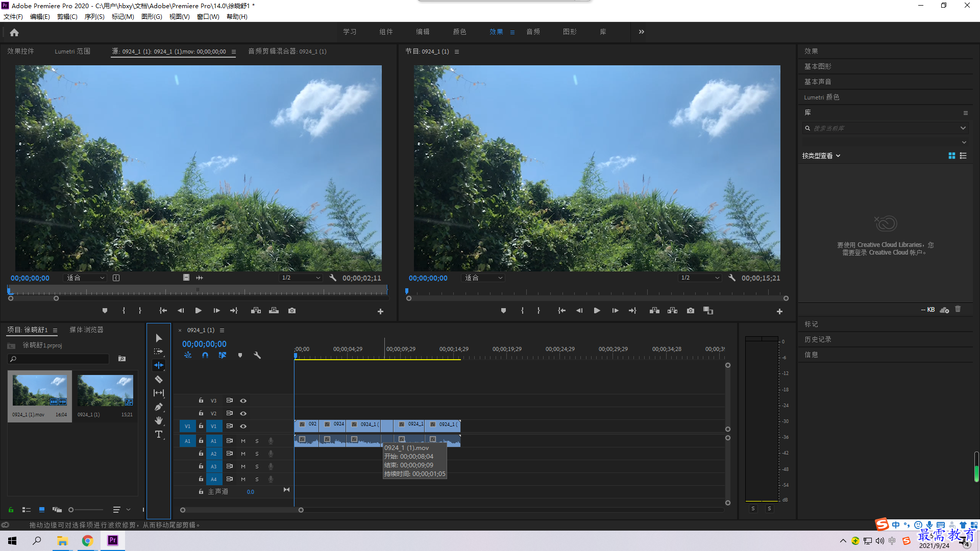The width and height of the screenshot is (980, 551).
Task: Toggle V2 track output eye
Action: click(243, 413)
